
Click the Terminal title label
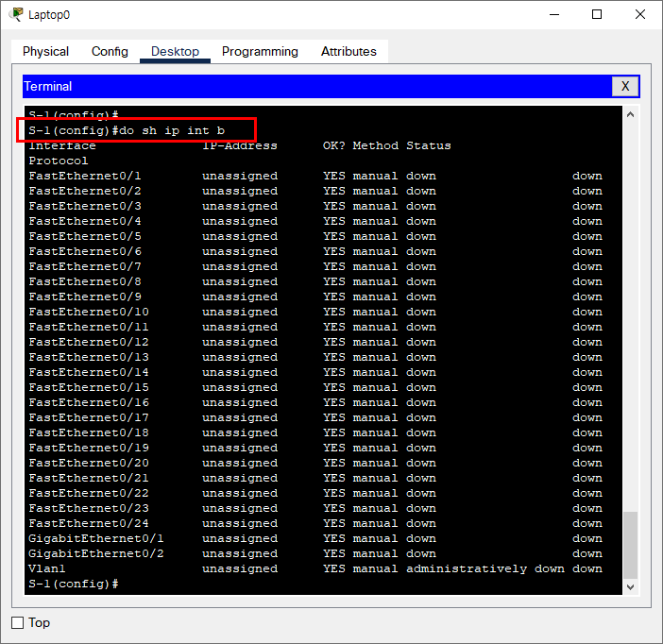(48, 86)
